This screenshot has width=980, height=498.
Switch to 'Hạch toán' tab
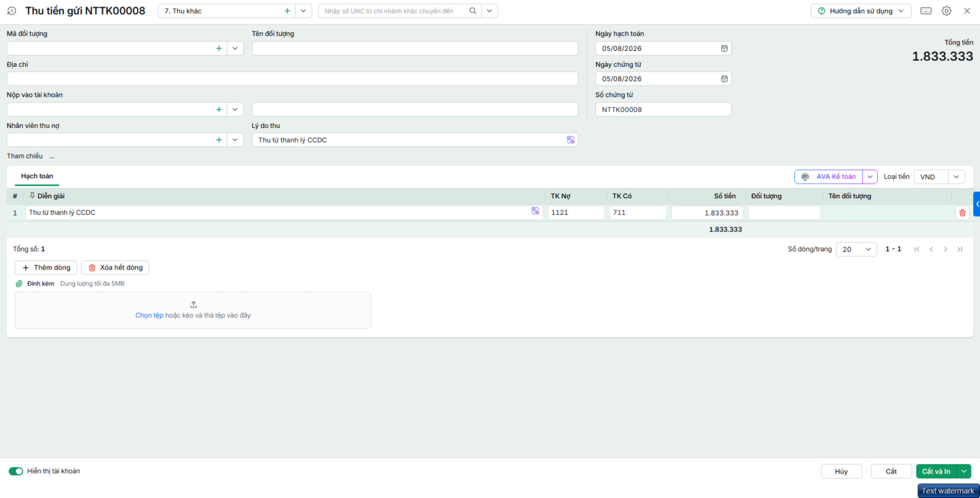(37, 176)
